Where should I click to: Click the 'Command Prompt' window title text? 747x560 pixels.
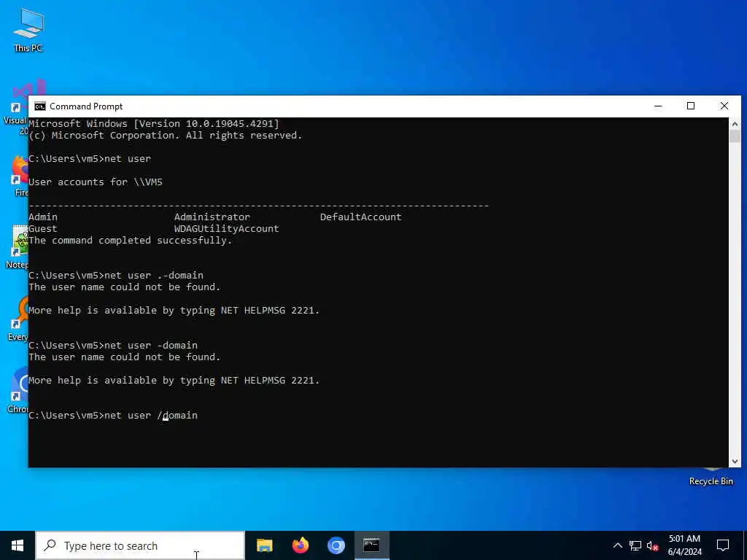[x=86, y=106]
